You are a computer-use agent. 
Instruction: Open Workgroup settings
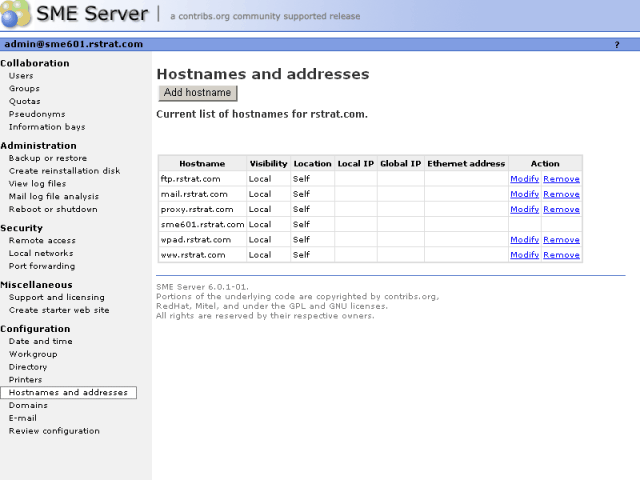pos(33,354)
